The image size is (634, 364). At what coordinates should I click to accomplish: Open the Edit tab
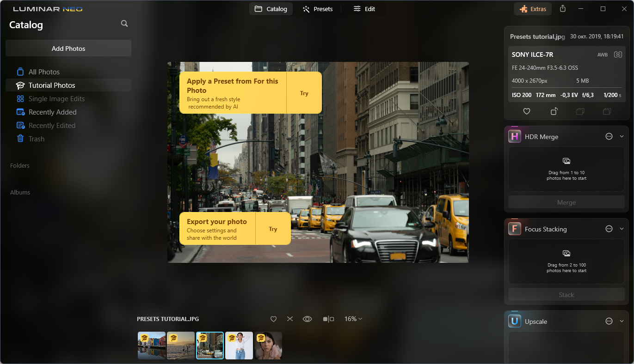tap(365, 8)
